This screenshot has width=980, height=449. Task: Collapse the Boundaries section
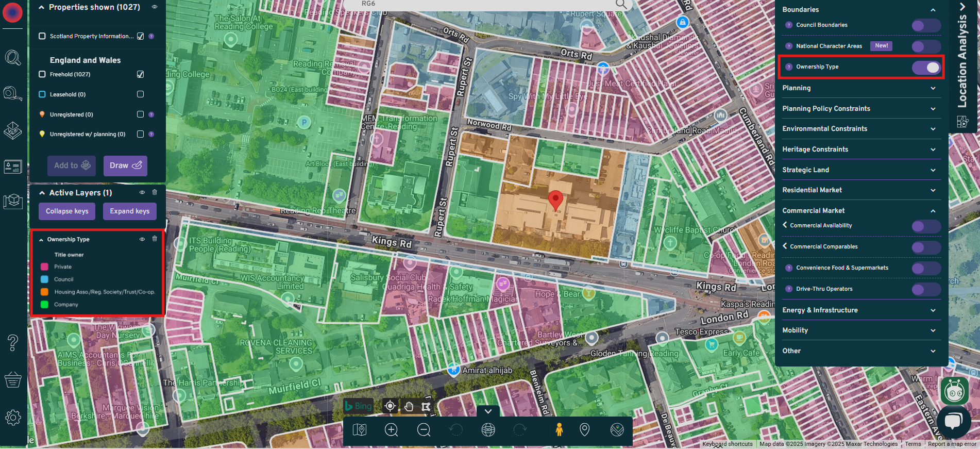pyautogui.click(x=933, y=10)
